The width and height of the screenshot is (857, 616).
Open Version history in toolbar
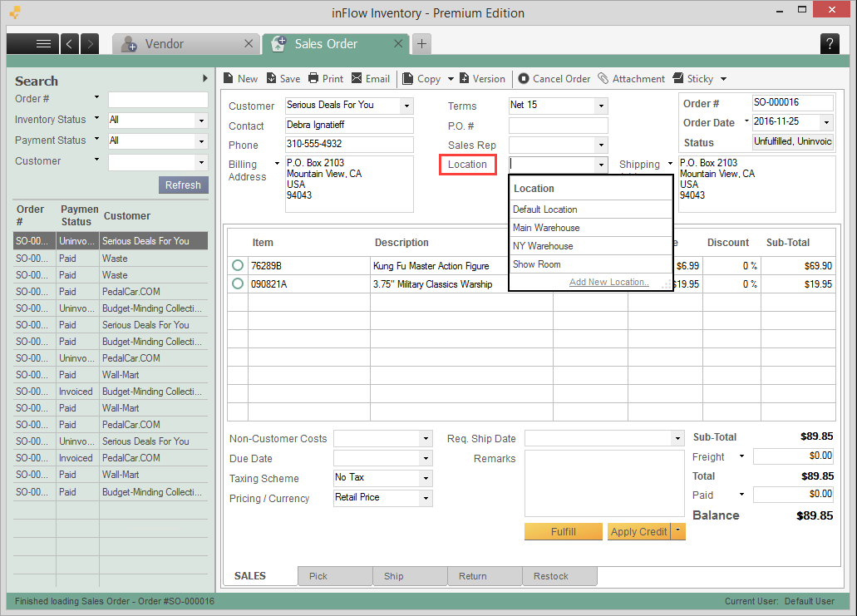tap(482, 79)
